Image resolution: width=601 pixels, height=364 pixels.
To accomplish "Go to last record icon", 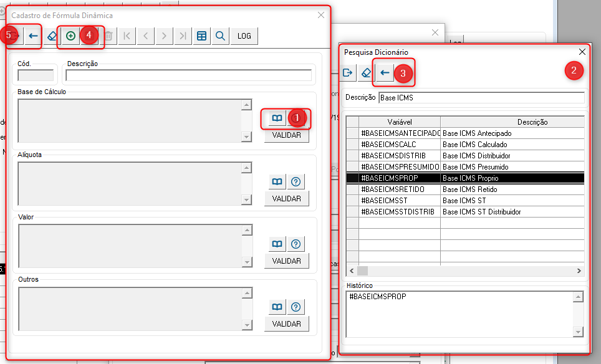I will point(183,36).
